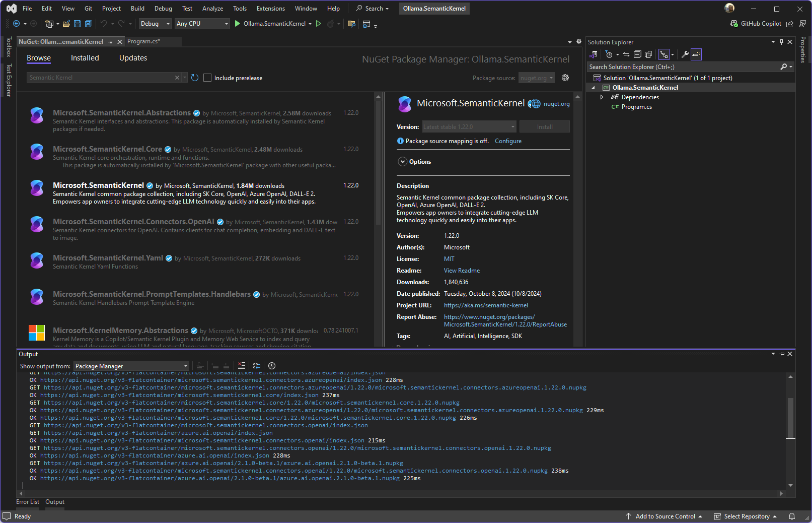Toggle Word Wrap in the Output window

click(x=257, y=366)
